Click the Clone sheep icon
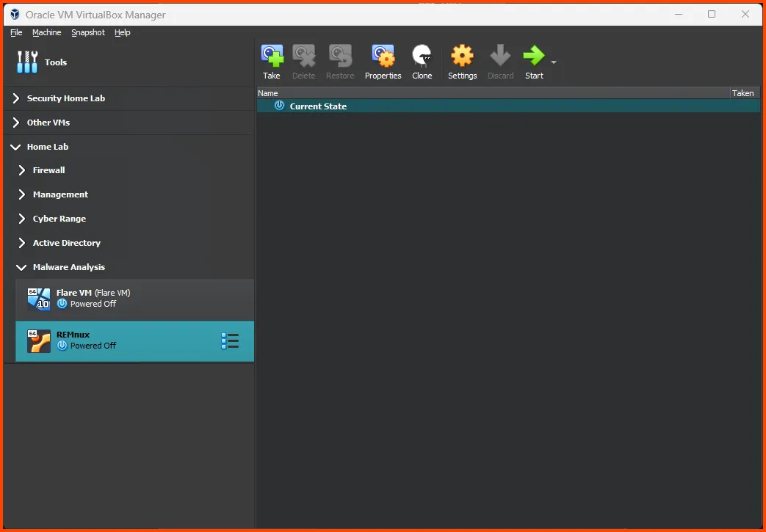 [x=422, y=56]
